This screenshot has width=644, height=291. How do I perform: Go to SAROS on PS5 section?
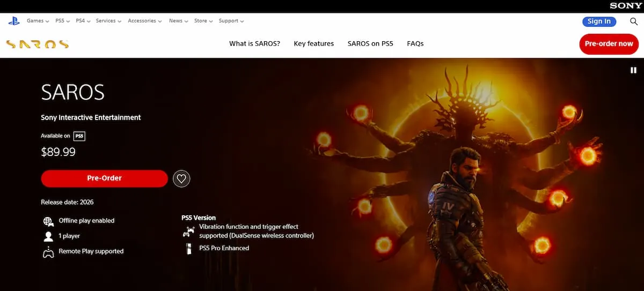pos(370,44)
